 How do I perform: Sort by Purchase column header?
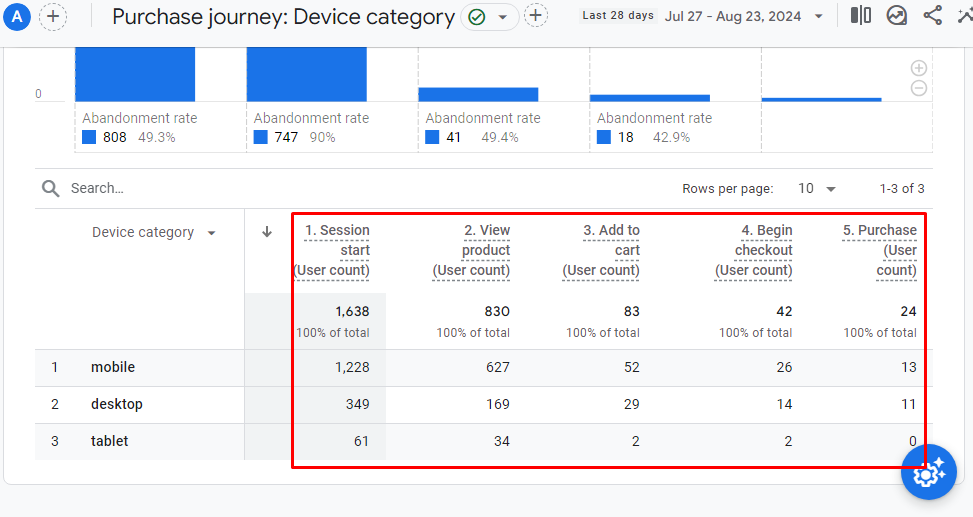point(880,250)
